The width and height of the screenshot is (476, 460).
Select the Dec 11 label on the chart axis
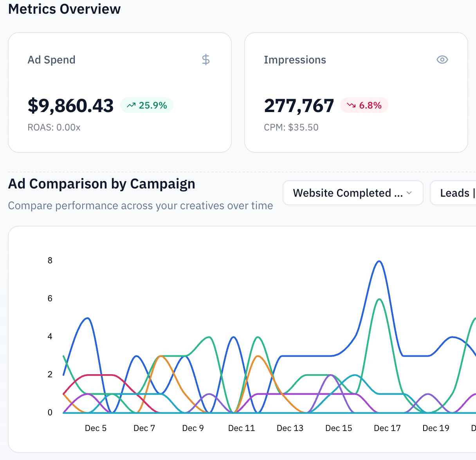tap(242, 428)
